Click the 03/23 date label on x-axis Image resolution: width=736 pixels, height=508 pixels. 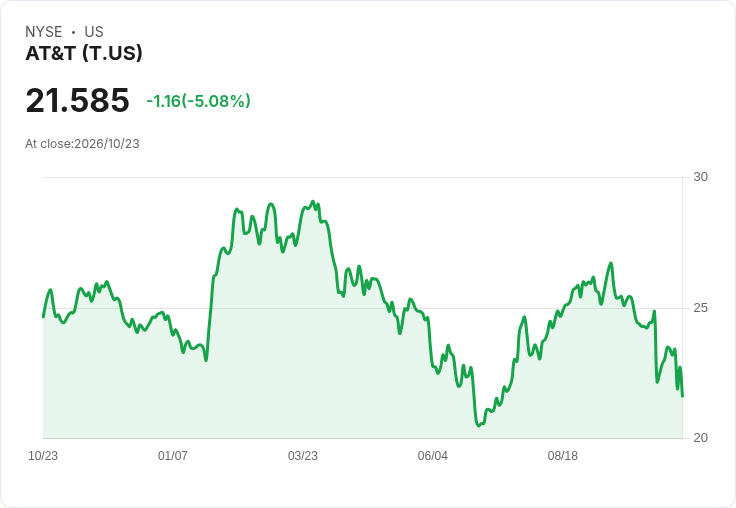pyautogui.click(x=303, y=456)
